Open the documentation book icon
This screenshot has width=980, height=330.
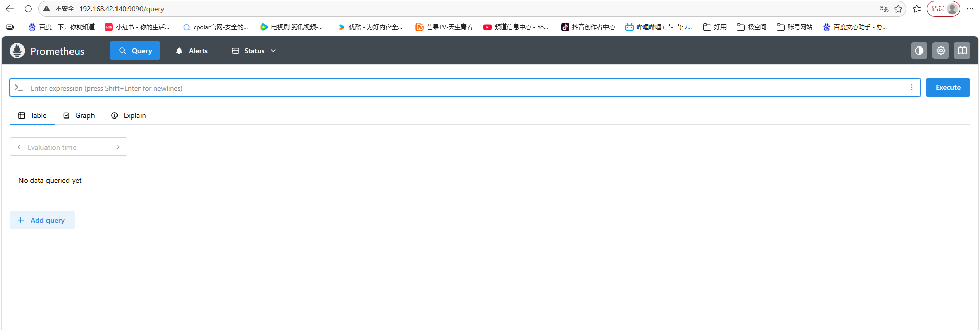coord(962,51)
